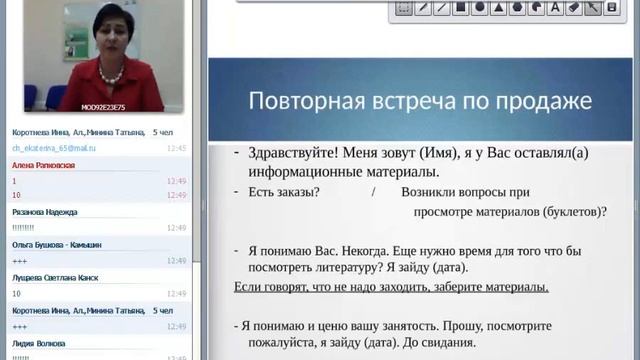640x360 pixels.
Task: Select the filled square shape tool
Action: [x=460, y=8]
